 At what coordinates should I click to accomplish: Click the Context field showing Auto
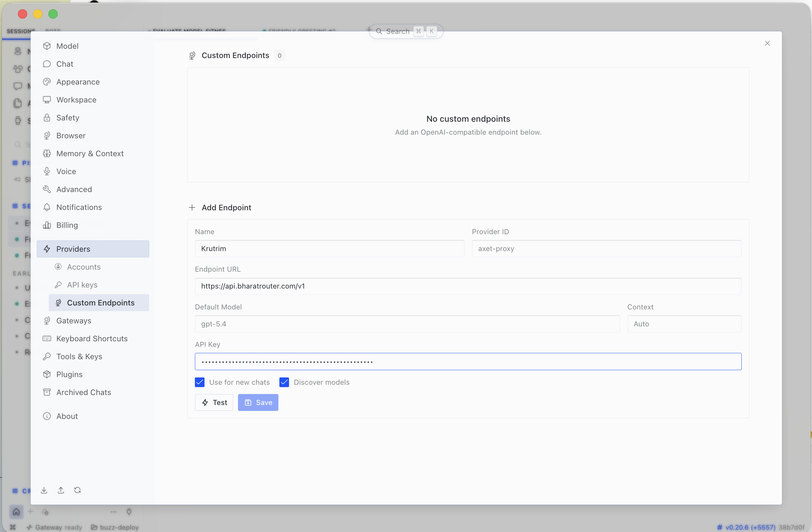coord(684,324)
